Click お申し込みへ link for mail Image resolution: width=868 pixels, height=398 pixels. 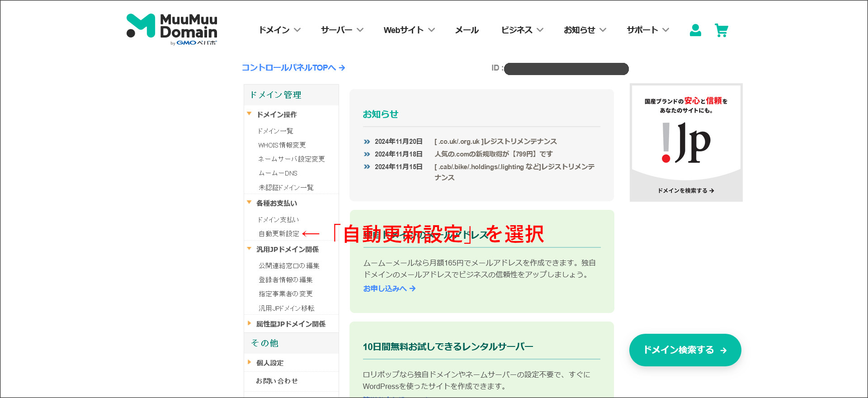tap(389, 289)
